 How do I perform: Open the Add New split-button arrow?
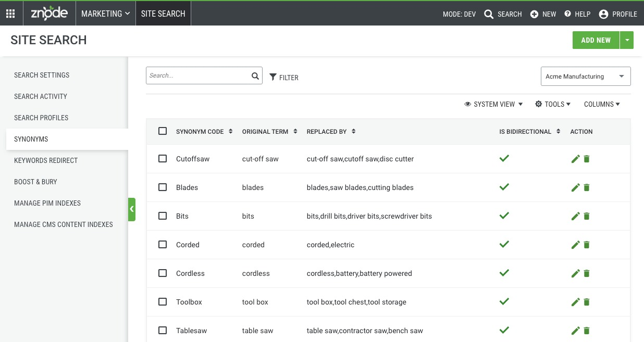point(627,40)
